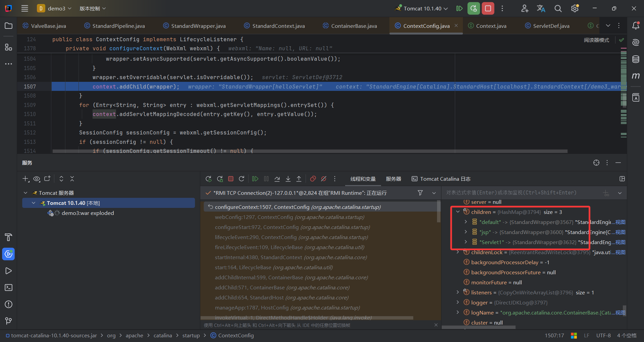Open the Tomcat Catalina 日志 tab

(441, 179)
